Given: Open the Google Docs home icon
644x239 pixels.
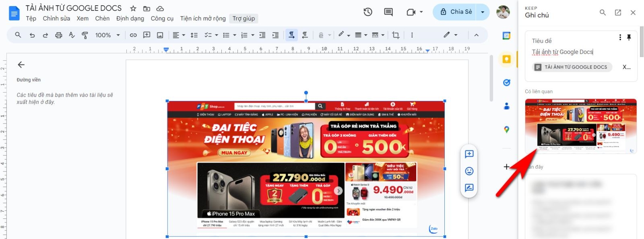Looking at the screenshot, I should [x=14, y=13].
